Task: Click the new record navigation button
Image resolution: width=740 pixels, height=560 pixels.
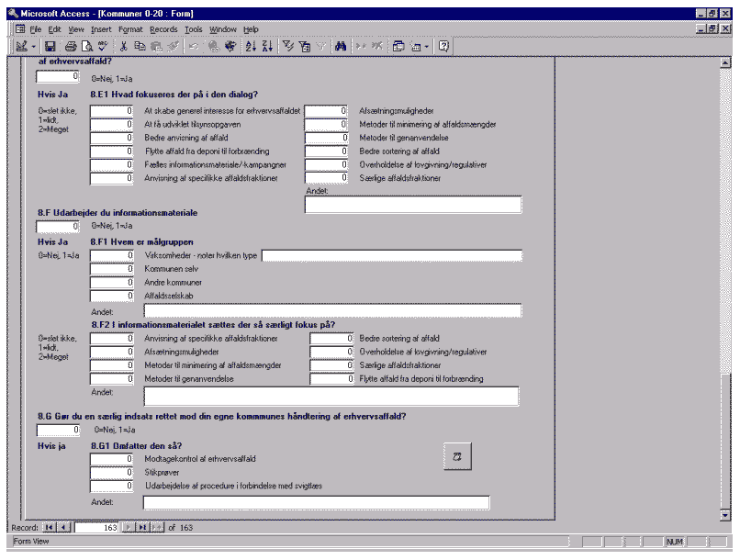Action: click(x=157, y=528)
